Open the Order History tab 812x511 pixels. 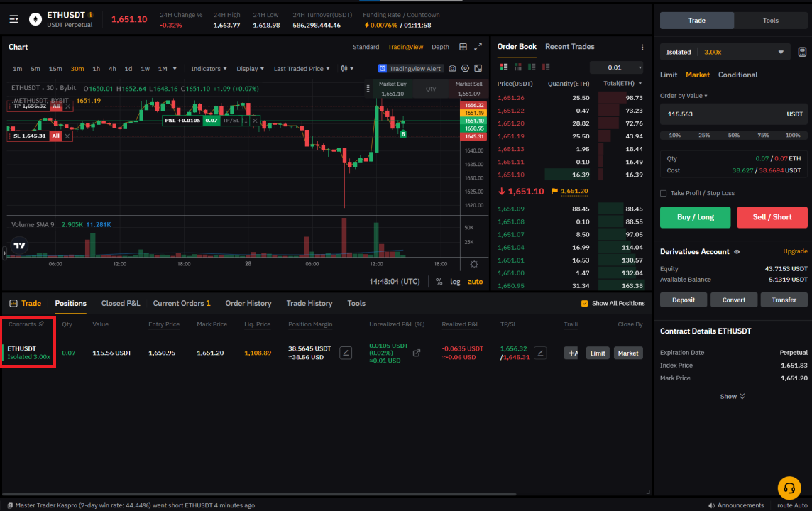[x=248, y=303]
